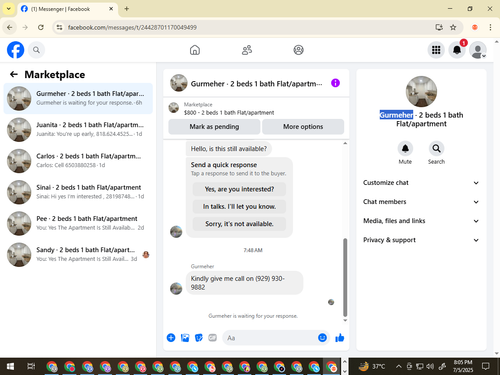The height and width of the screenshot is (375, 500).
Task: Send quick response Yes, are you interested?
Action: pos(239,189)
